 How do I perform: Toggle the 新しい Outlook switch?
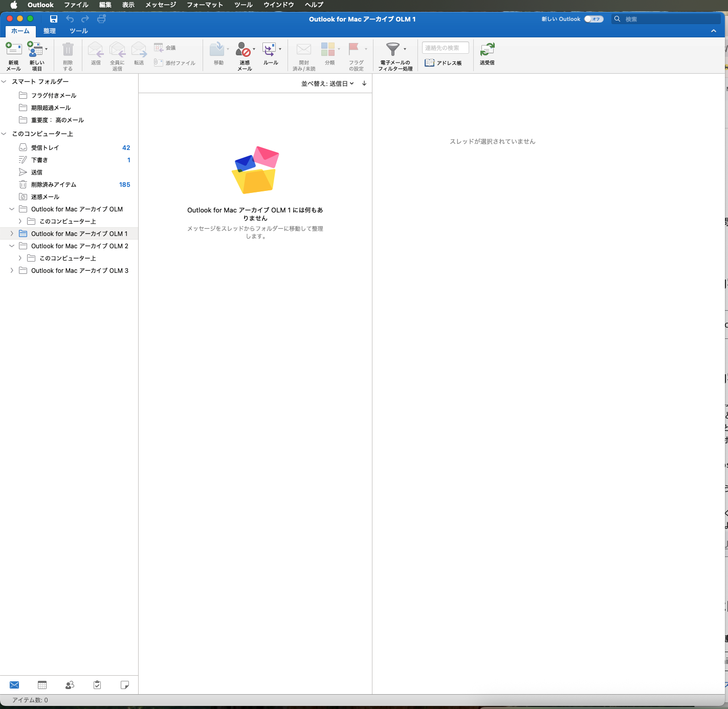(593, 19)
